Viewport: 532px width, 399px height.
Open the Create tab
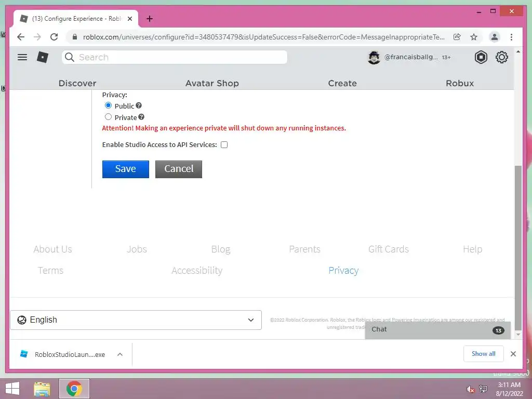click(342, 84)
